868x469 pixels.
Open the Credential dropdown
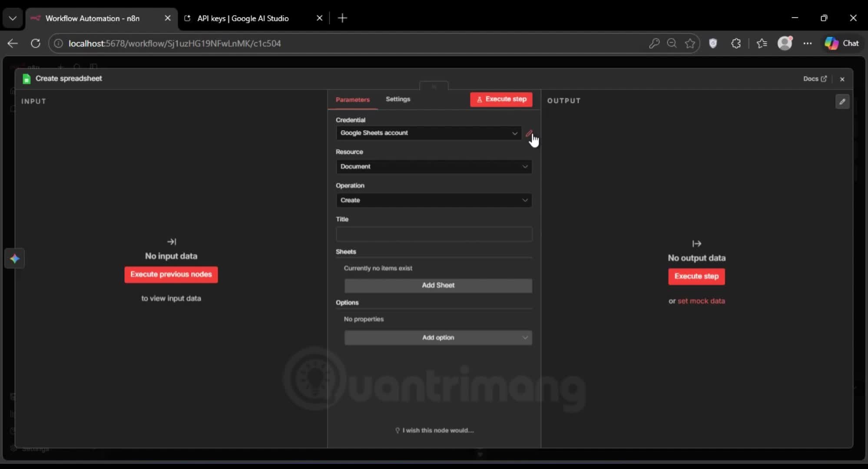coord(429,133)
